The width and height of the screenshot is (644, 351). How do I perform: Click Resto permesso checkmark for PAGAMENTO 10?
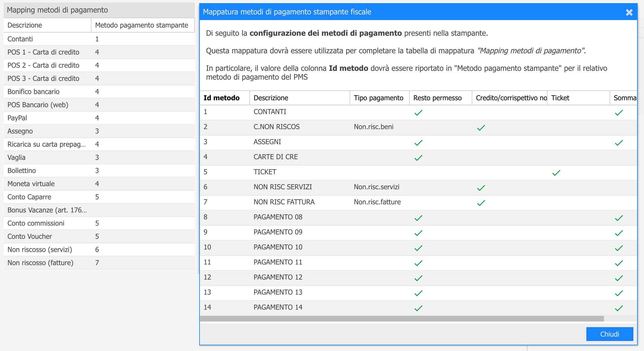pos(418,248)
